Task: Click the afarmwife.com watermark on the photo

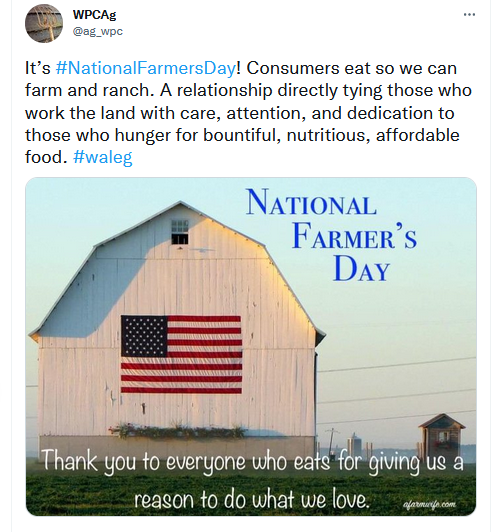Action: tap(429, 504)
